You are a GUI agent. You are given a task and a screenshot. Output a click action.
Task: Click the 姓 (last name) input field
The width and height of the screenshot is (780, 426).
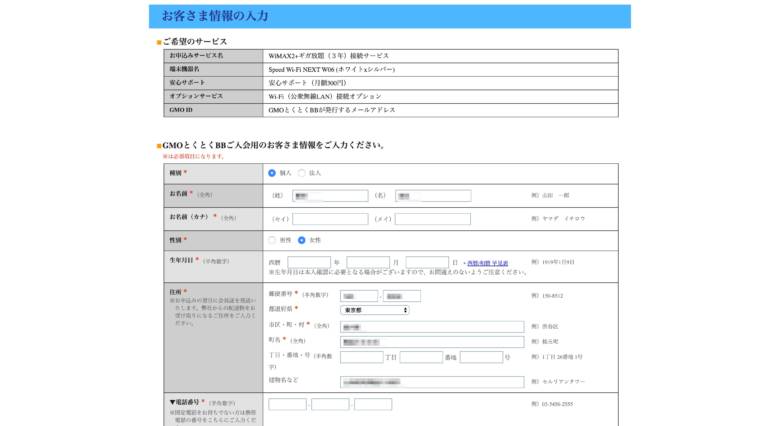pos(330,196)
